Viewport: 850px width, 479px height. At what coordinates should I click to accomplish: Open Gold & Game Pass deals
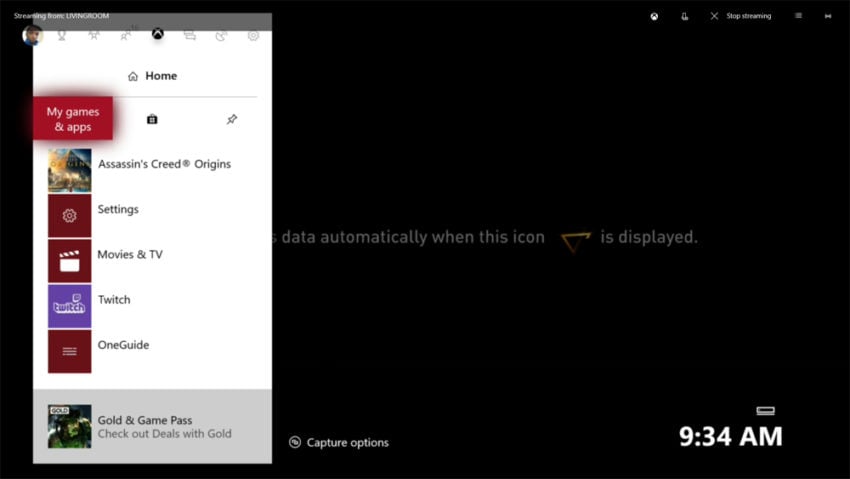point(152,426)
